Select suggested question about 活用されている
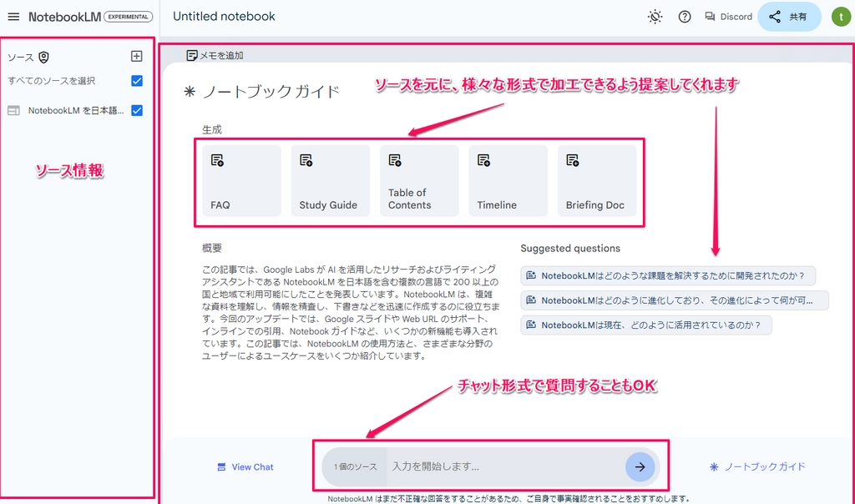 (x=646, y=325)
